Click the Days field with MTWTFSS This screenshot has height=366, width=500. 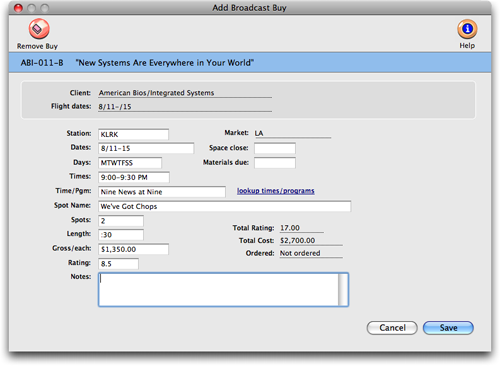[130, 163]
